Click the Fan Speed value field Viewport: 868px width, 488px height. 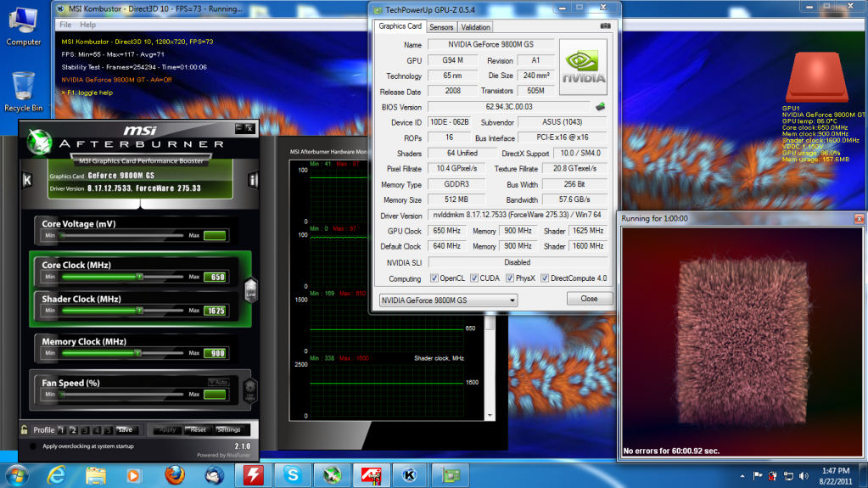point(215,395)
